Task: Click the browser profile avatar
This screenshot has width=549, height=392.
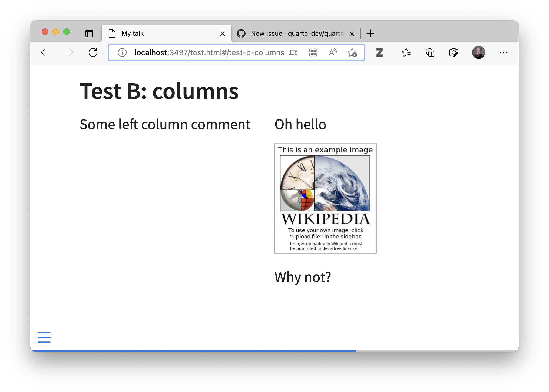Action: [x=479, y=52]
